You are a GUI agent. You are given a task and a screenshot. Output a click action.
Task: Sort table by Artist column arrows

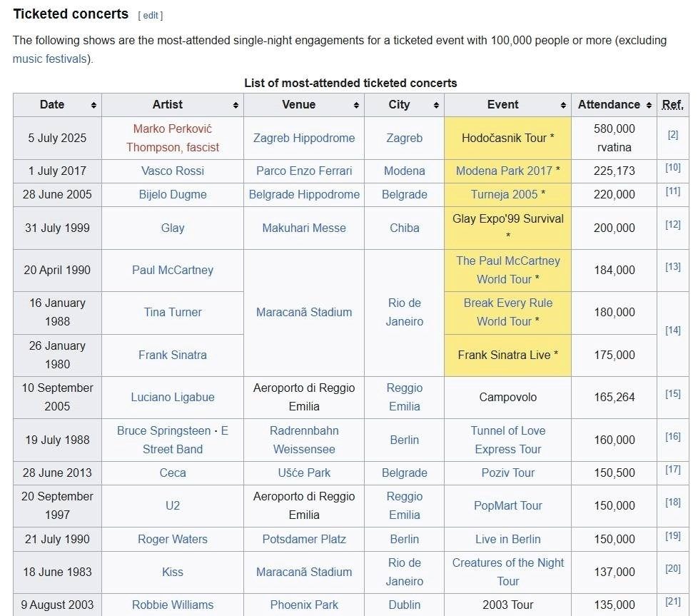pos(236,105)
